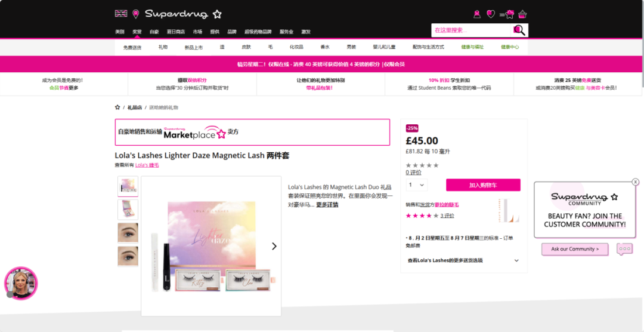Screen dimensions: 644x332
Task: Open the Lola's 睫毛 brand link
Action: [147, 165]
